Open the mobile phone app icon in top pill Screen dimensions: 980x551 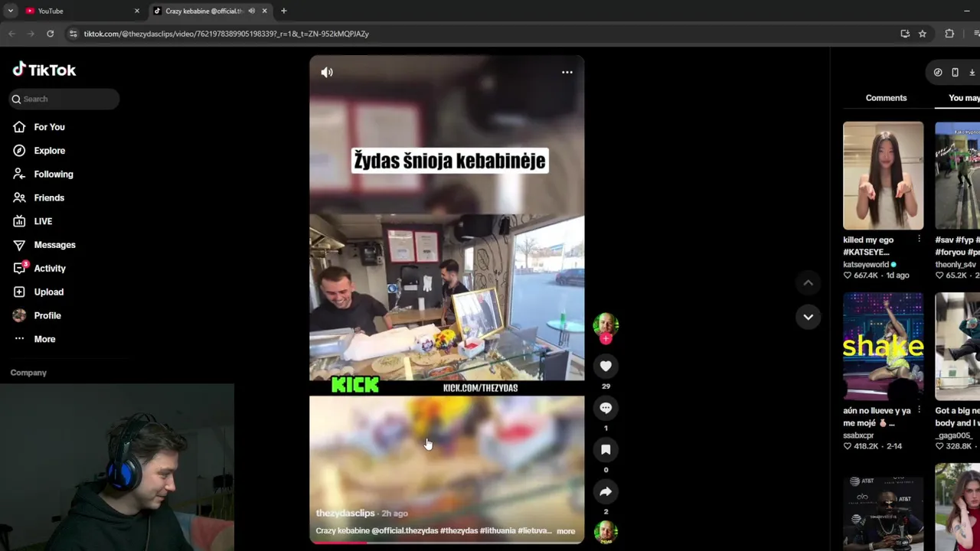955,73
